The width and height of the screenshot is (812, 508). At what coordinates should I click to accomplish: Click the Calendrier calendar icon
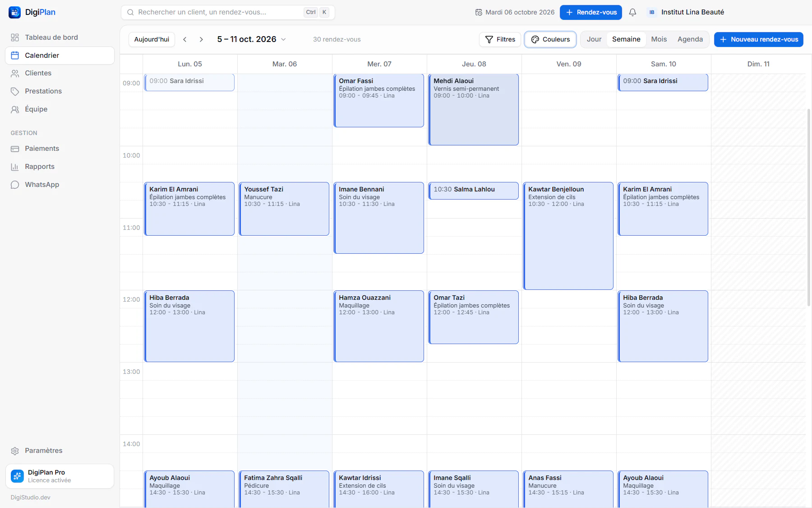click(15, 56)
